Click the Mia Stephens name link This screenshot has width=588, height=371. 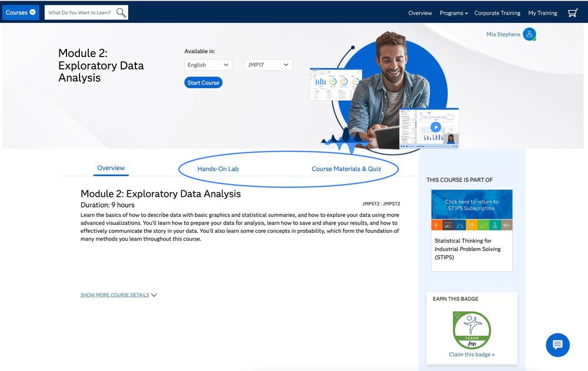(503, 34)
